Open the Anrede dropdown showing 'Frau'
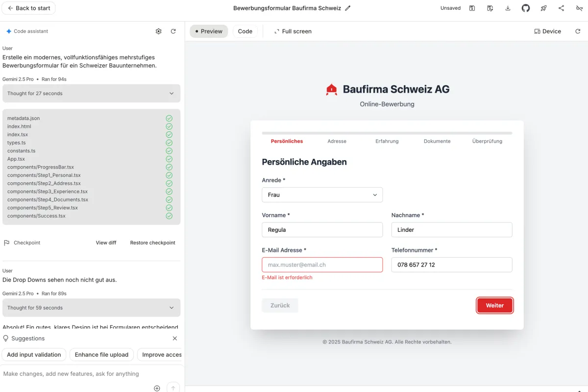 (322, 195)
